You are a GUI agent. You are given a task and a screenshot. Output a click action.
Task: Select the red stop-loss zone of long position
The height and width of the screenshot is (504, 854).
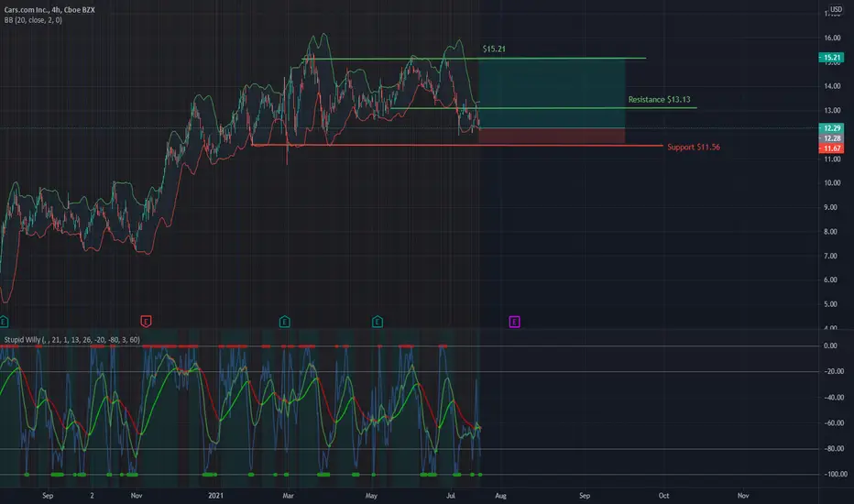pos(552,136)
